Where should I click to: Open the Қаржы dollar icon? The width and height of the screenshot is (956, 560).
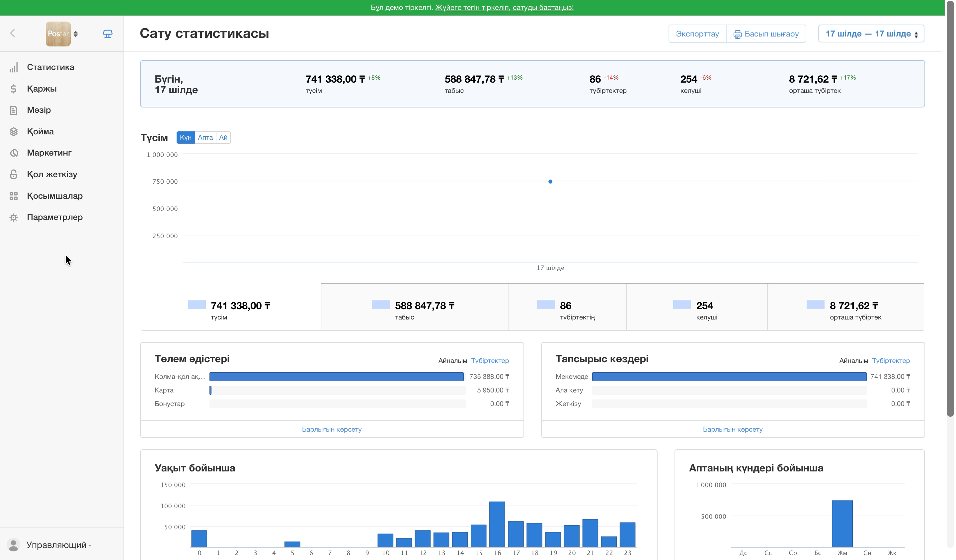[x=14, y=89]
